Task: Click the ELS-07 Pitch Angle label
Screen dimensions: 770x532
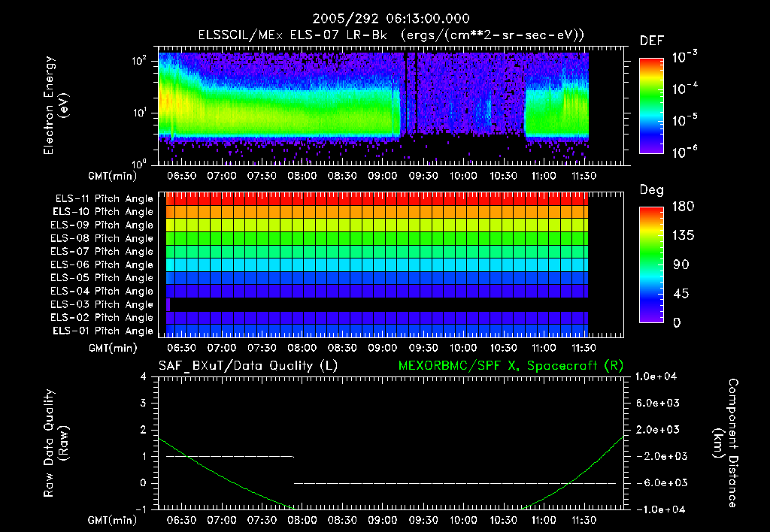Action: [x=102, y=252]
